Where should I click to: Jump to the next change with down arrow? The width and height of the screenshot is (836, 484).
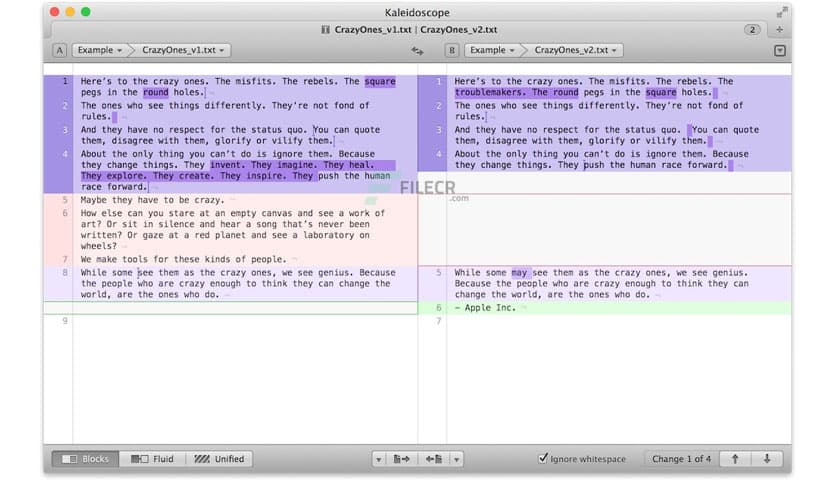click(767, 459)
